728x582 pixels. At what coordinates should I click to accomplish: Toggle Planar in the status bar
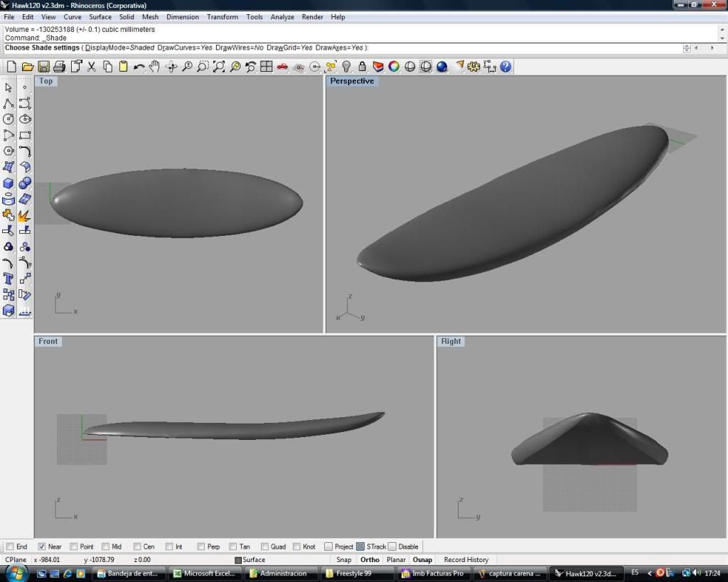click(x=396, y=560)
